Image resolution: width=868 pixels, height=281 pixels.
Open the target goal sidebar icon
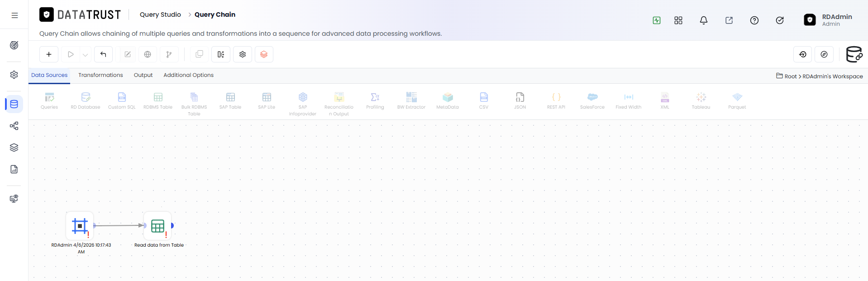(14, 45)
